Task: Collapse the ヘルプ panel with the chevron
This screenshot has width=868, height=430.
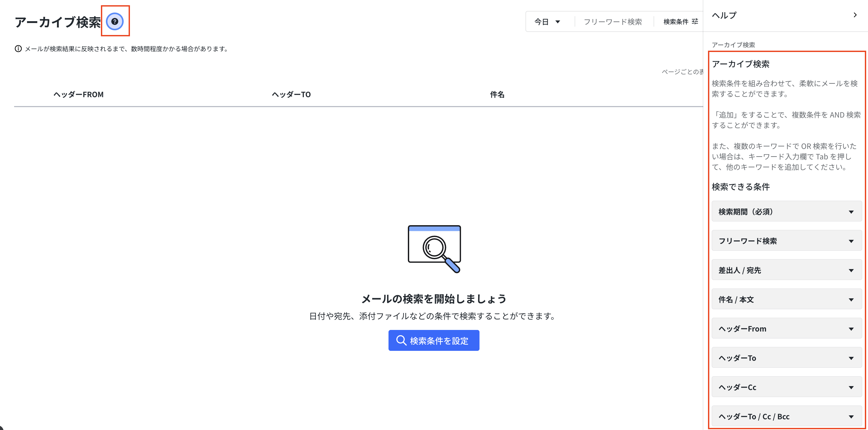Action: tap(855, 15)
